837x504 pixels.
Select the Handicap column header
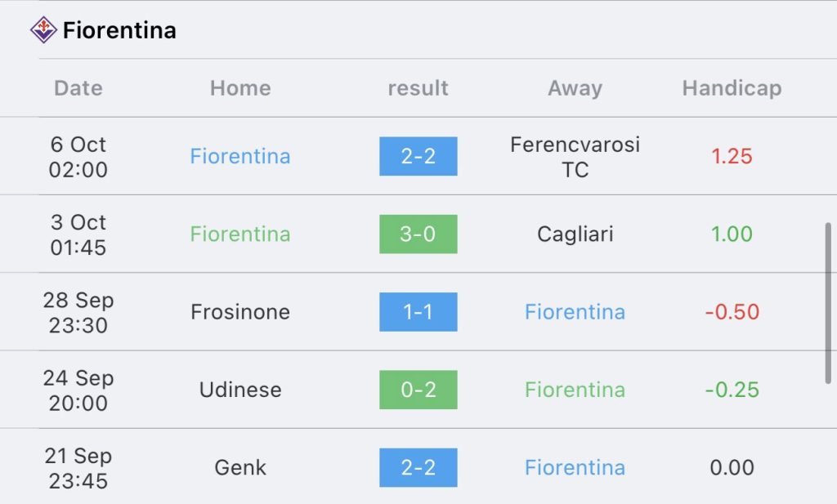[732, 88]
